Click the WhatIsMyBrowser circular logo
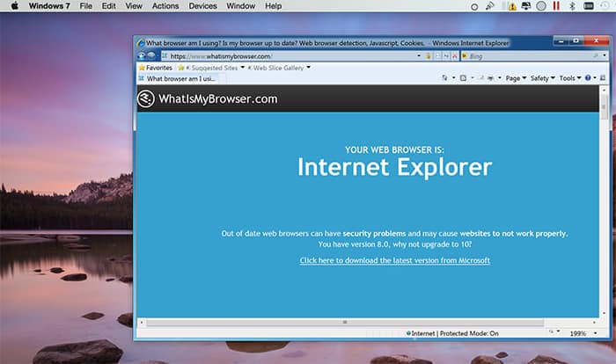This screenshot has width=616, height=364. (x=146, y=98)
